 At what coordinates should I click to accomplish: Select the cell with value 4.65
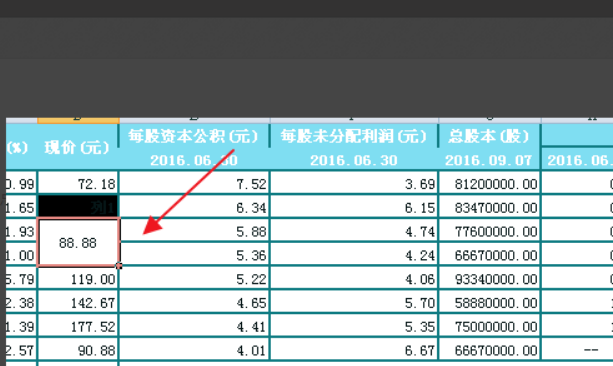(194, 302)
